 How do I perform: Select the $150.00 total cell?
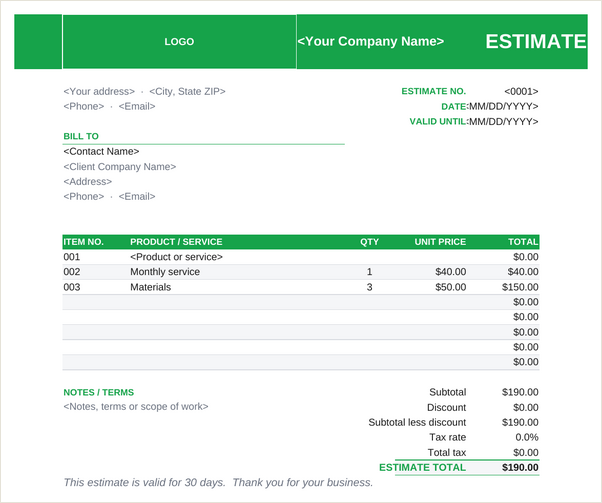tap(520, 287)
